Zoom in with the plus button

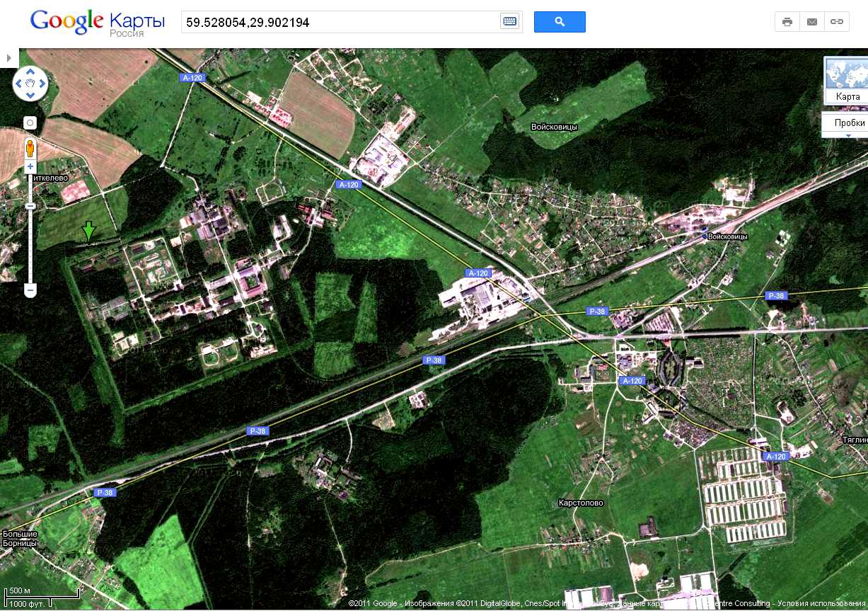[x=30, y=167]
